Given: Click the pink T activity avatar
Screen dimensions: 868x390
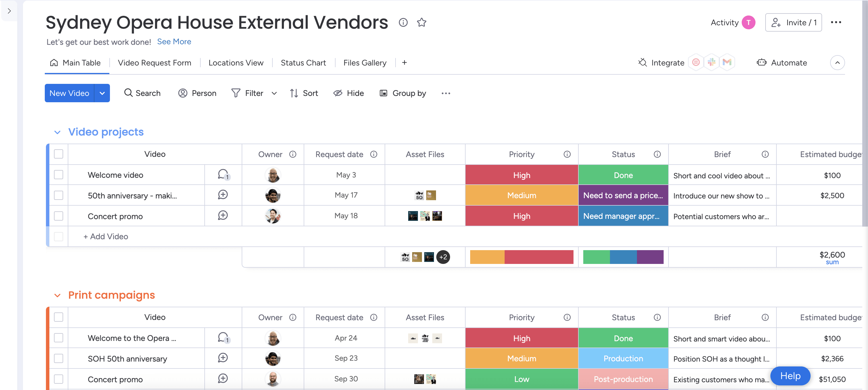Looking at the screenshot, I should coord(748,23).
